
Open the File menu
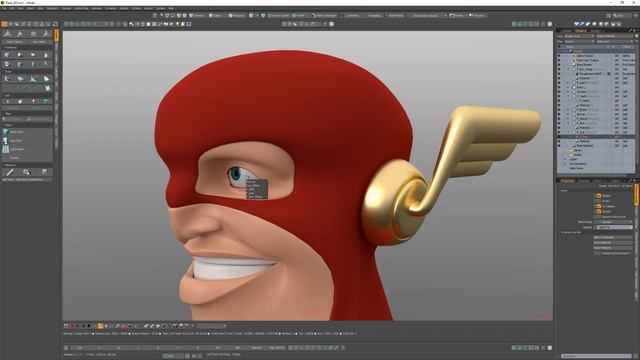pyautogui.click(x=4, y=8)
